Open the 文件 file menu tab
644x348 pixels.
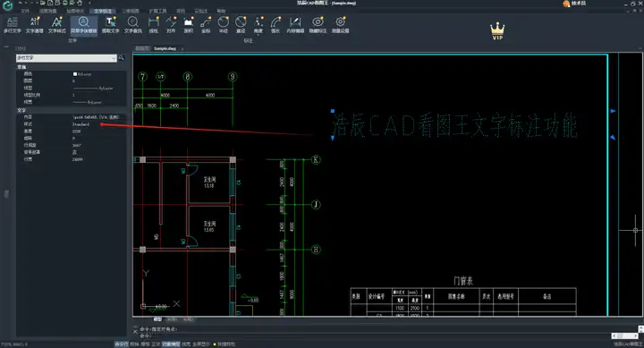25,11
